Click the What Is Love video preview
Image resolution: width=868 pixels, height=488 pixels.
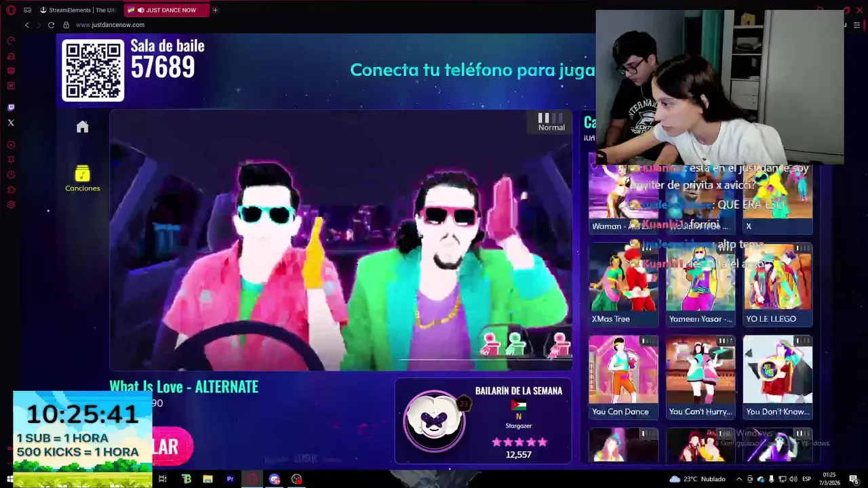pyautogui.click(x=340, y=241)
